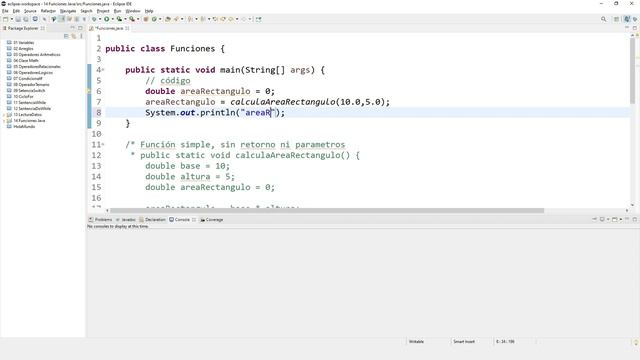Click the Save toolbar icon
640x360 pixels.
click(18, 19)
